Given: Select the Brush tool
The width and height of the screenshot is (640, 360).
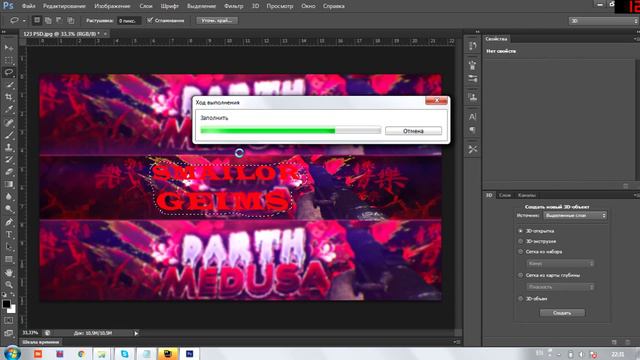Looking at the screenshot, I should click(x=9, y=135).
